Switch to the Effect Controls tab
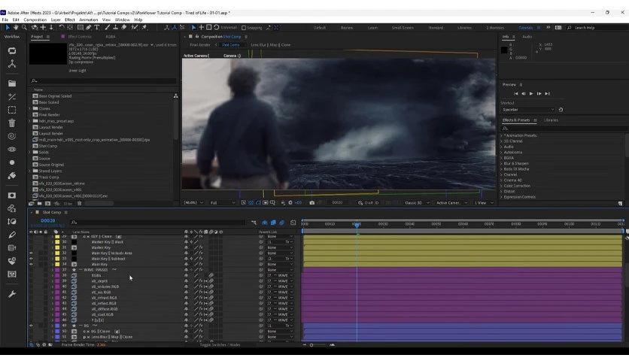This screenshot has height=364, width=629. [80, 37]
